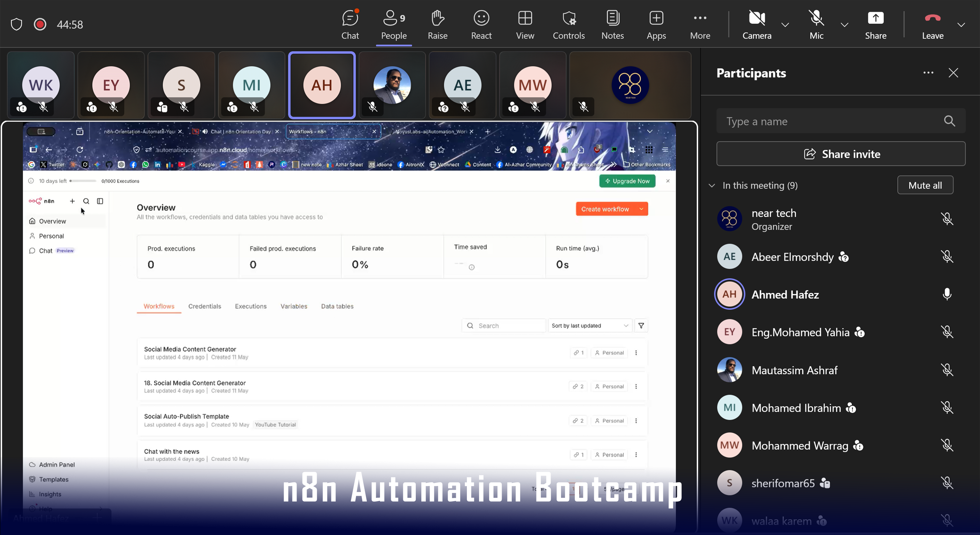Click the Create workflow button
The height and width of the screenshot is (535, 980).
(605, 209)
